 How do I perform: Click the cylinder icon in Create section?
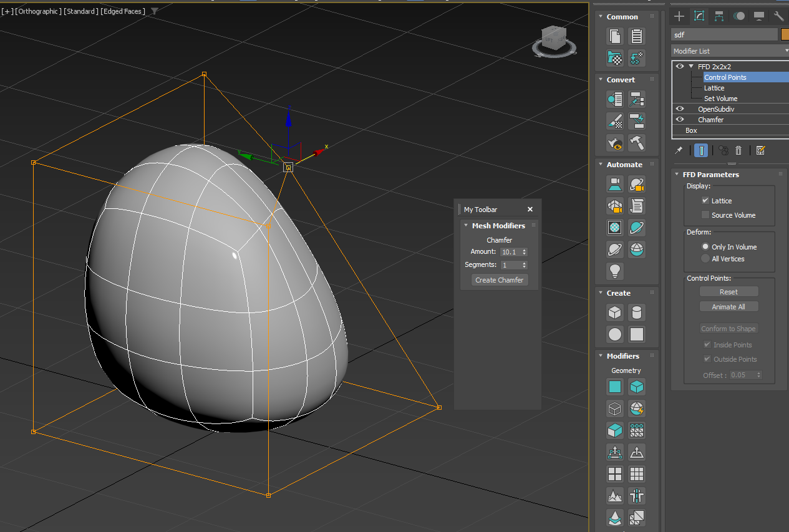(x=636, y=312)
